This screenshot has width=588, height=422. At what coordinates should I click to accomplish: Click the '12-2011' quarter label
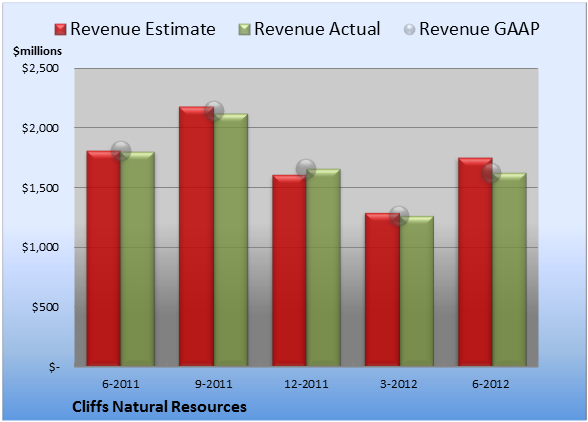(306, 384)
